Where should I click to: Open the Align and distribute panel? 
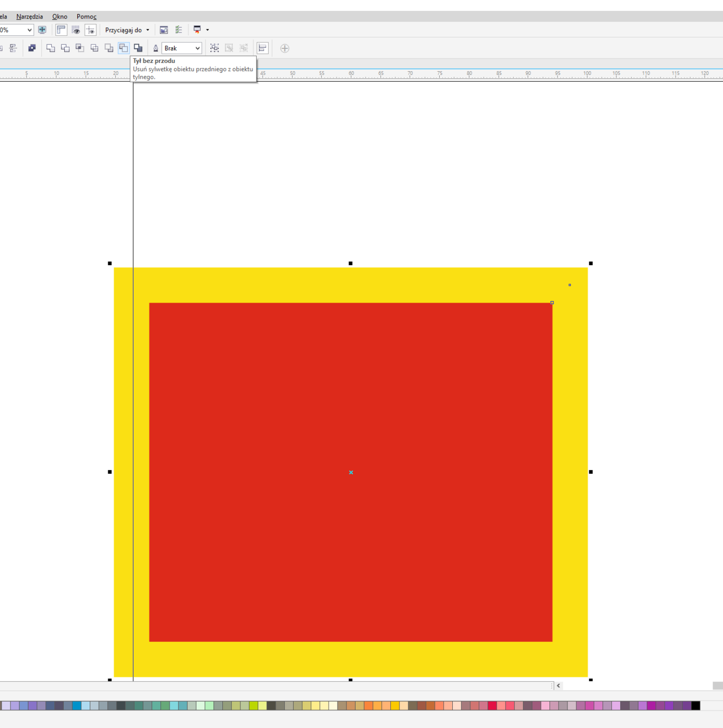coord(263,48)
